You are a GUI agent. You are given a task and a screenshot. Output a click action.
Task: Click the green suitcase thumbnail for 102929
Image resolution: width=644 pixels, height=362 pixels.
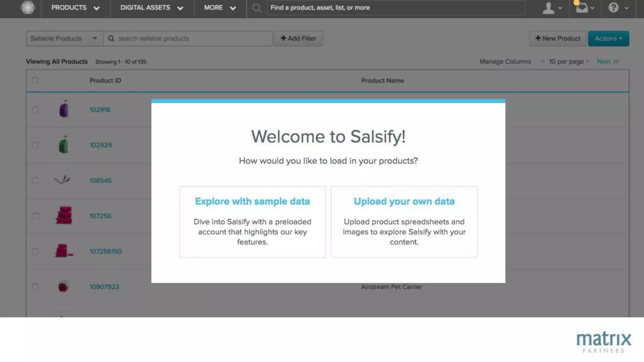point(64,145)
